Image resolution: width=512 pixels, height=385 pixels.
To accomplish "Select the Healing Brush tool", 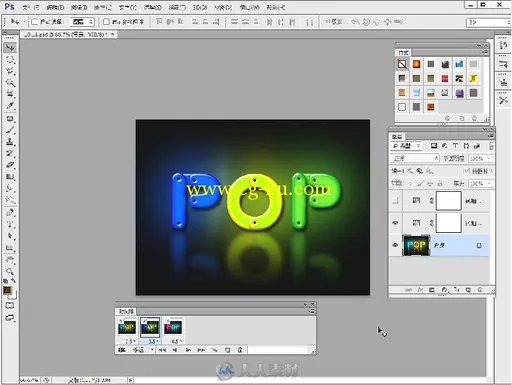I will (10, 119).
